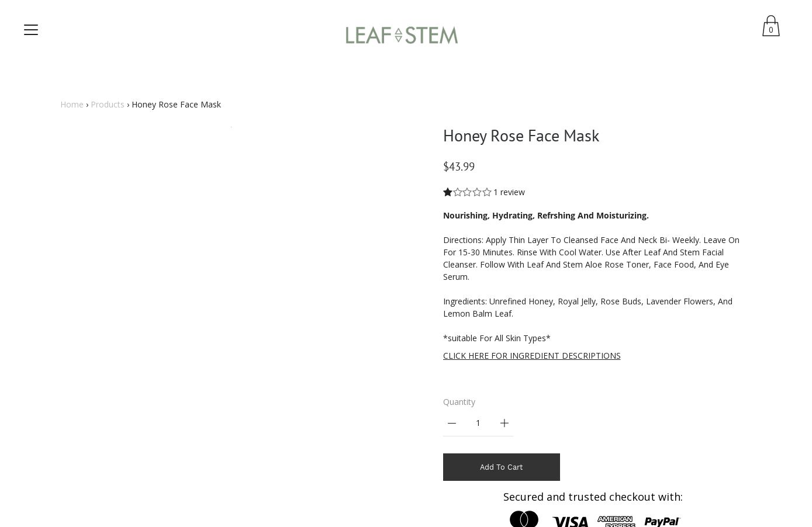Click the Honey Rose Face Mask breadcrumb

click(x=176, y=104)
